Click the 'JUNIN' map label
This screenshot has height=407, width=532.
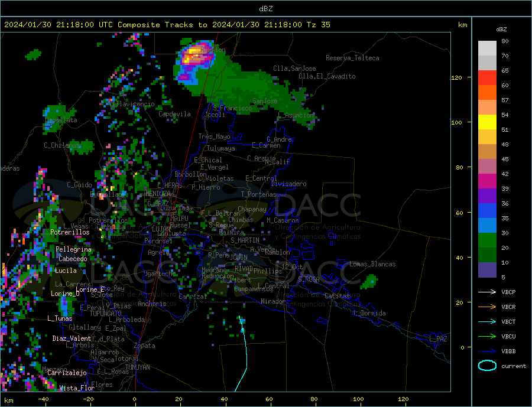239,258
